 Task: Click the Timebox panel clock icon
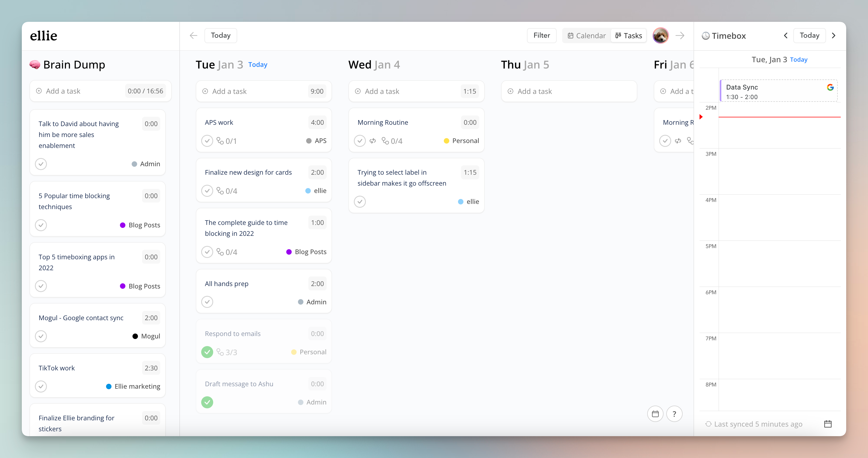(704, 36)
